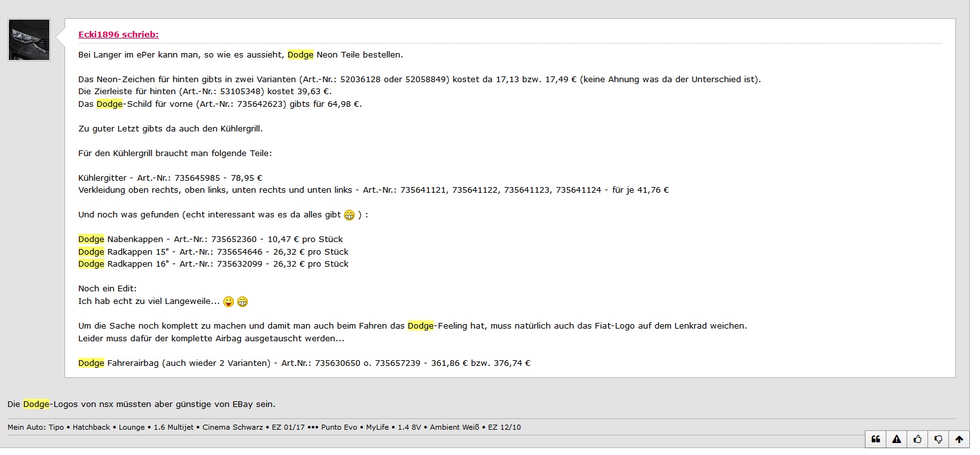Click the quote post icon

[876, 439]
